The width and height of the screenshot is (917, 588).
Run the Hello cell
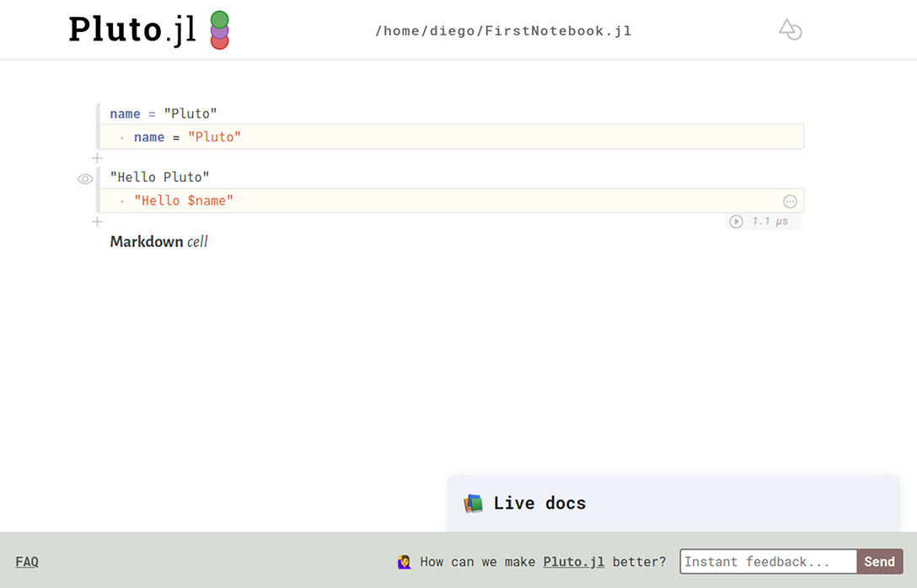point(737,222)
